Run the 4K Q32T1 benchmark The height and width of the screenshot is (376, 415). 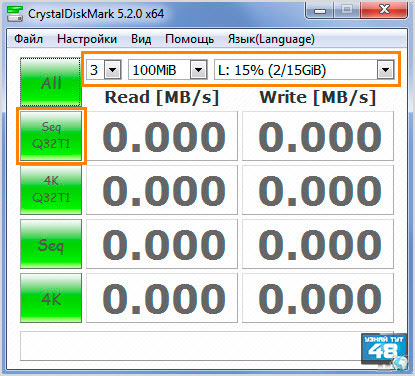(x=51, y=190)
